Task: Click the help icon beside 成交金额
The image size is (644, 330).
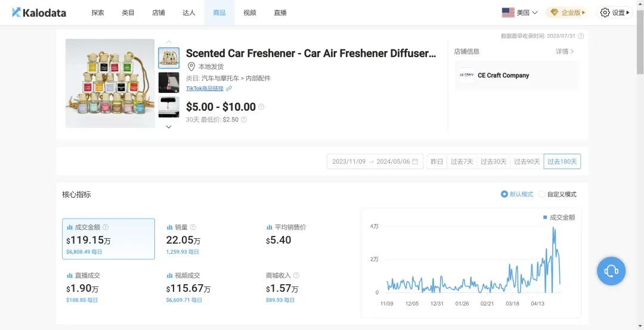Action: pyautogui.click(x=106, y=227)
